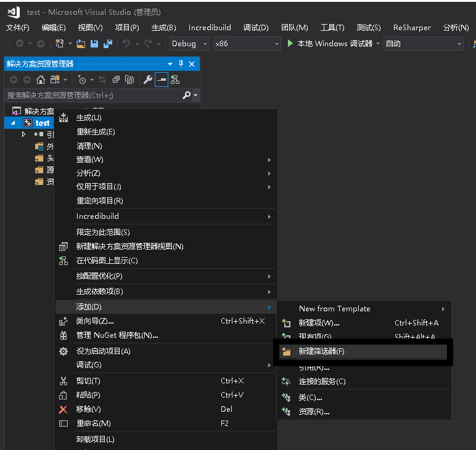476x450 pixels.
Task: Open the 编辑(E) menu
Action: pos(54,28)
